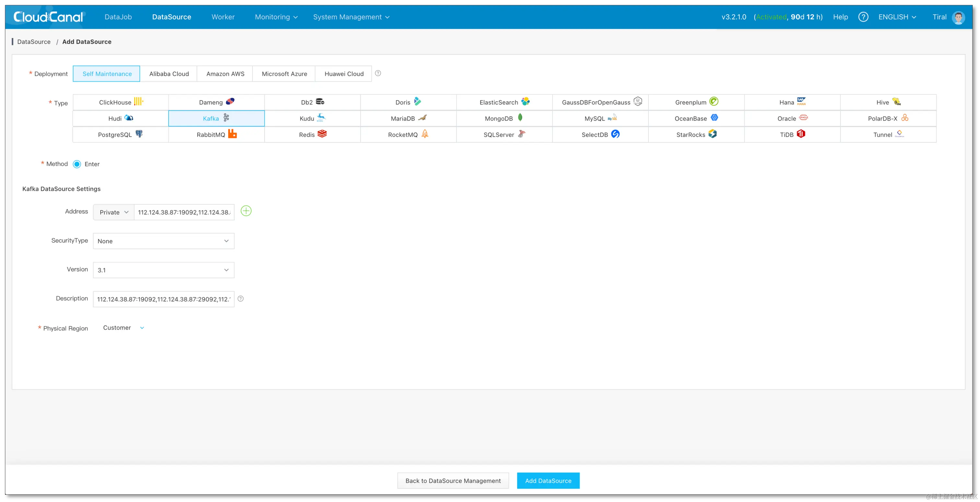Click the header help circle icon
Viewport: 980px width, 502px height.
point(863,17)
